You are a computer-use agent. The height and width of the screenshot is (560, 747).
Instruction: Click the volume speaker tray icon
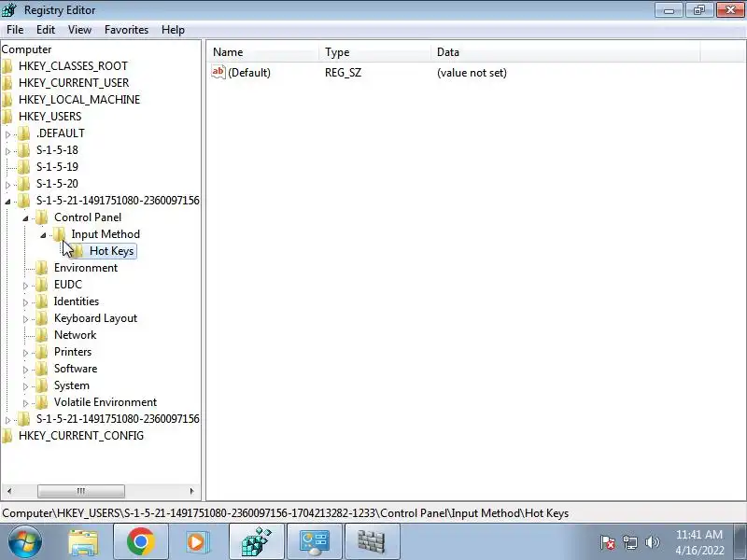click(653, 542)
